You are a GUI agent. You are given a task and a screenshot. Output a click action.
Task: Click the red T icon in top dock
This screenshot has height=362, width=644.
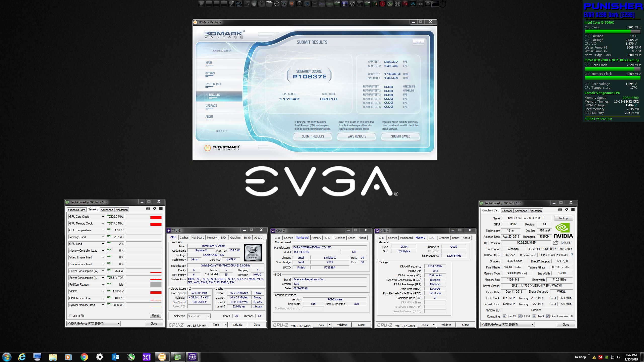pos(382,4)
